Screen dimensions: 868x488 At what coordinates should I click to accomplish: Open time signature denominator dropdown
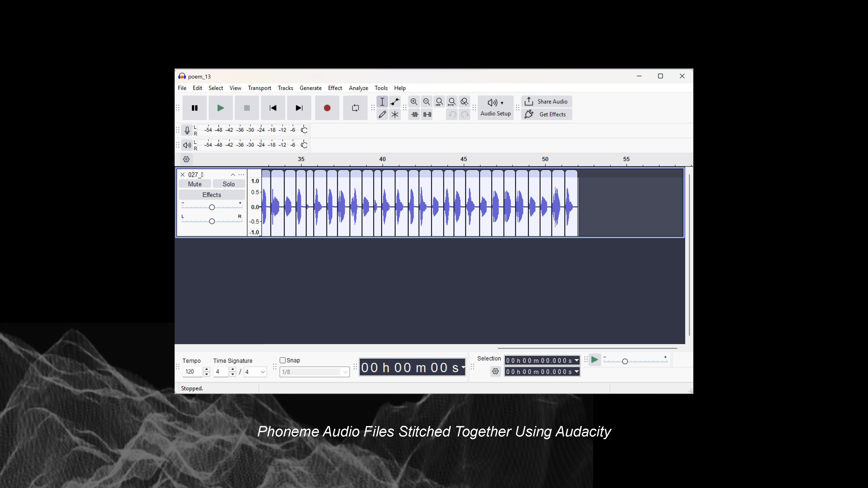coord(255,372)
